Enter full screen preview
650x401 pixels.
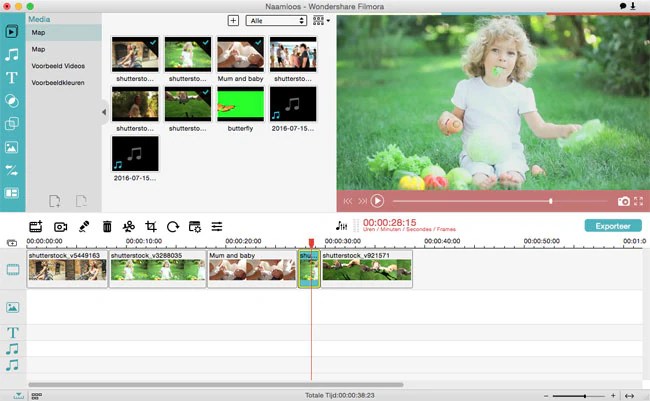[x=638, y=201]
